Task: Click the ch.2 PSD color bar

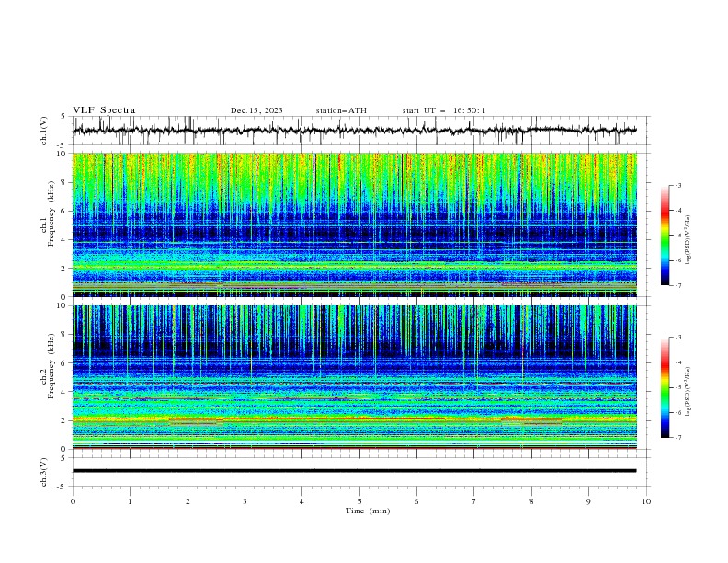Action: tap(665, 387)
